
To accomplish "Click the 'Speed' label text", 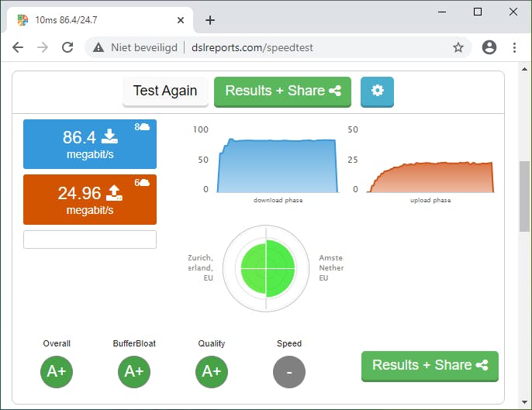I will pyautogui.click(x=289, y=343).
